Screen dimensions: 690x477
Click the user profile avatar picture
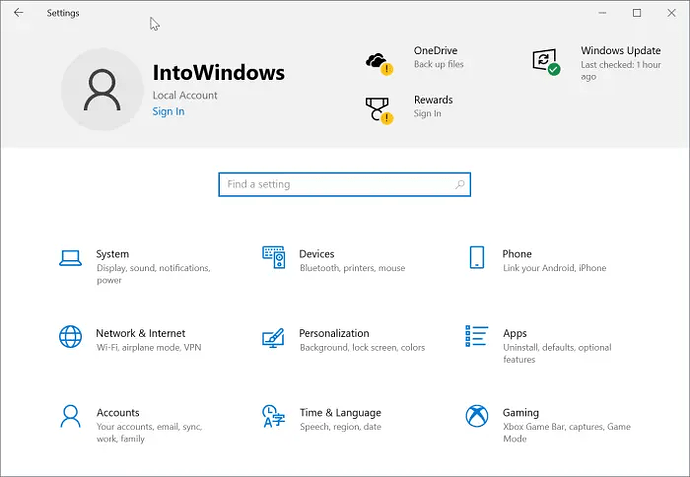pyautogui.click(x=102, y=89)
